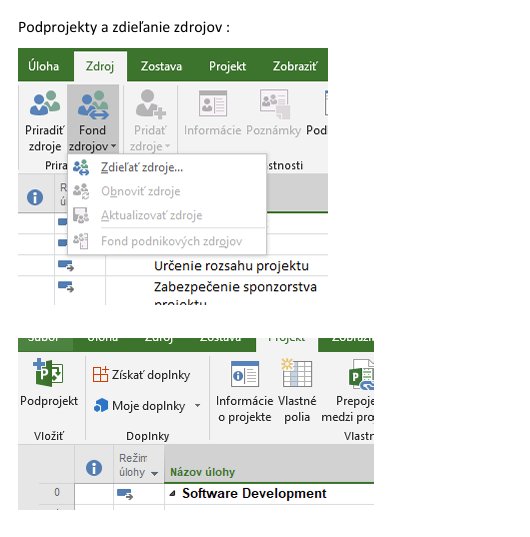Select row number 0 header
Image resolution: width=530 pixels, height=537 pixels.
pos(57,492)
